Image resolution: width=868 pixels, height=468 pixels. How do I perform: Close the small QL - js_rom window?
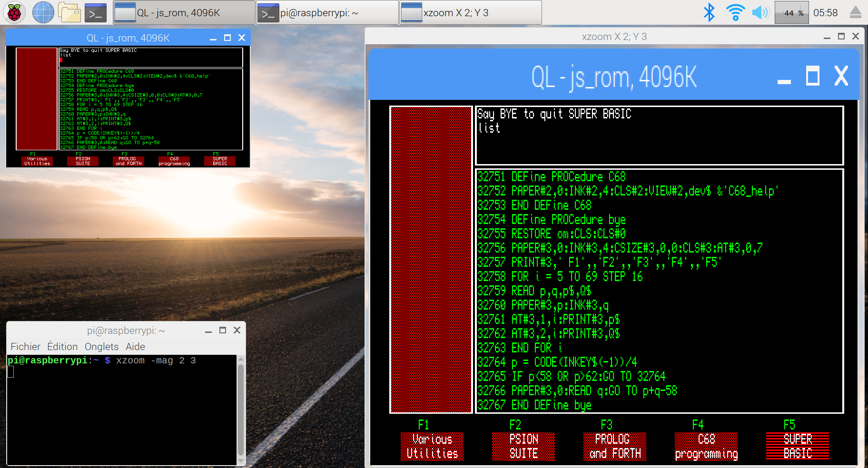click(242, 38)
